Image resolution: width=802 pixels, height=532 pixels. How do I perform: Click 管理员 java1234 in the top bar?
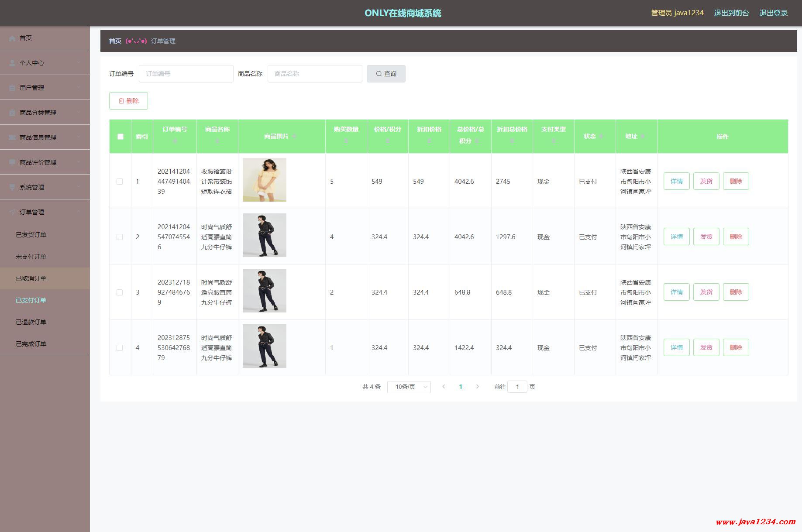click(677, 13)
